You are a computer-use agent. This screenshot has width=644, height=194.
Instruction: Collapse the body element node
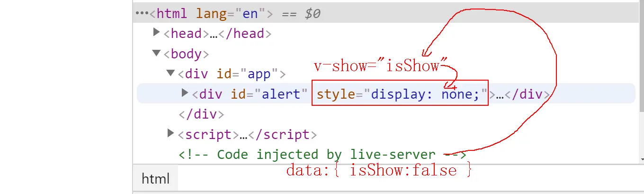tap(157, 53)
